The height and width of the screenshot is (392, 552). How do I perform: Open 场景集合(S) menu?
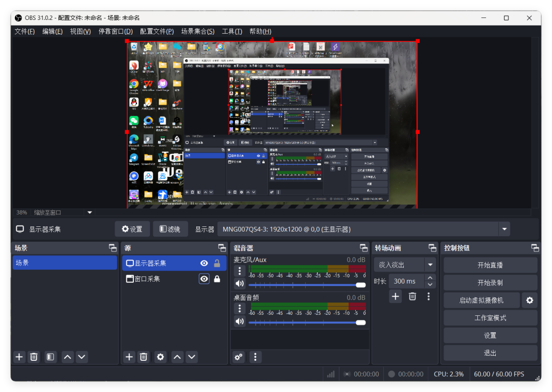click(198, 31)
